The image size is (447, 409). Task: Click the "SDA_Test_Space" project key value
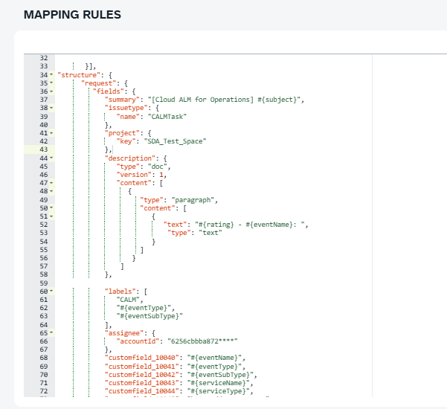coord(175,141)
